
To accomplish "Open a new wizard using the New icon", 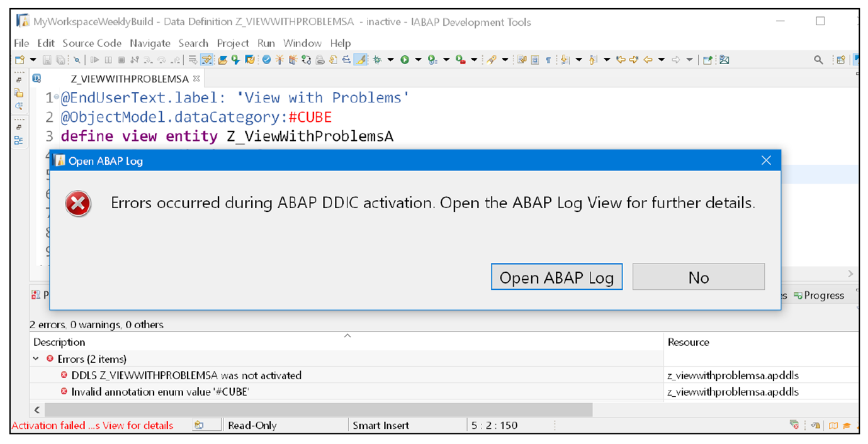I will pyautogui.click(x=20, y=58).
